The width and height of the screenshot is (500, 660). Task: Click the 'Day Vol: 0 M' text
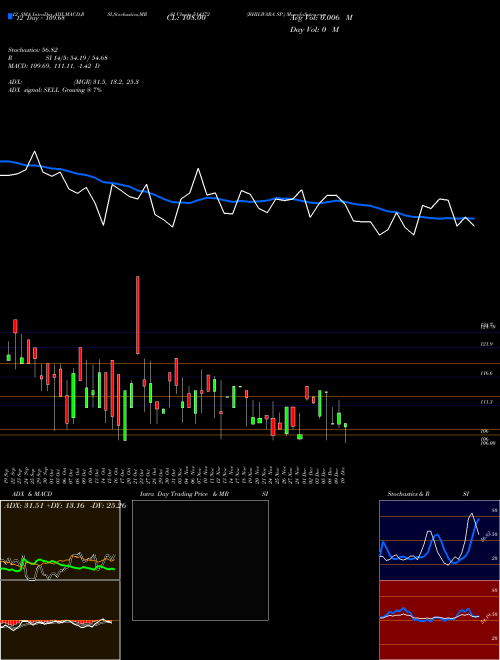(314, 29)
